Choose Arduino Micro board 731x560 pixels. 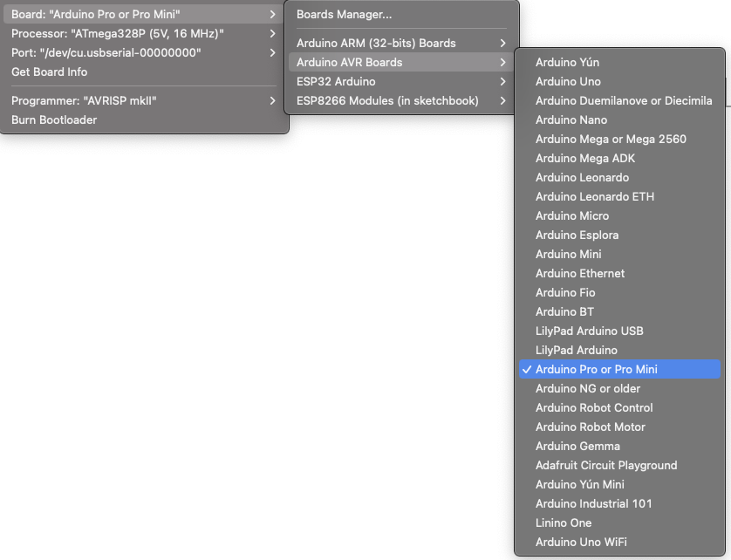pyautogui.click(x=619, y=215)
